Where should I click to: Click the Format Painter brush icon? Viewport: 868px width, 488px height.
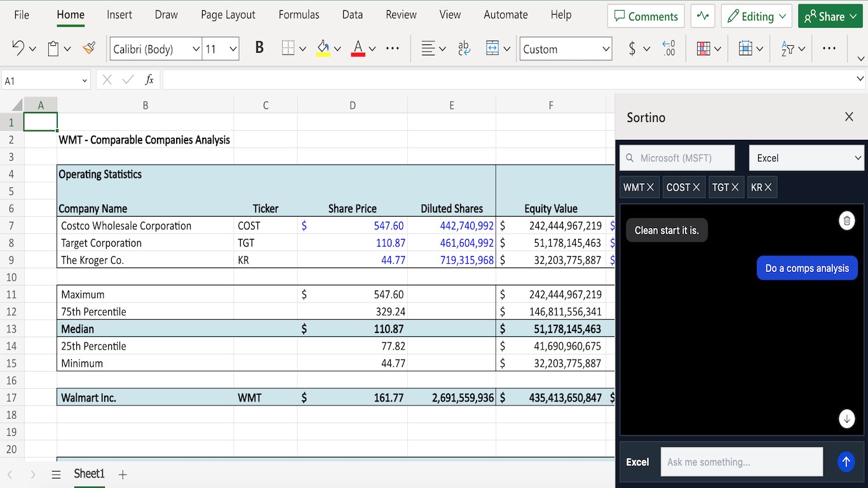[x=89, y=48]
